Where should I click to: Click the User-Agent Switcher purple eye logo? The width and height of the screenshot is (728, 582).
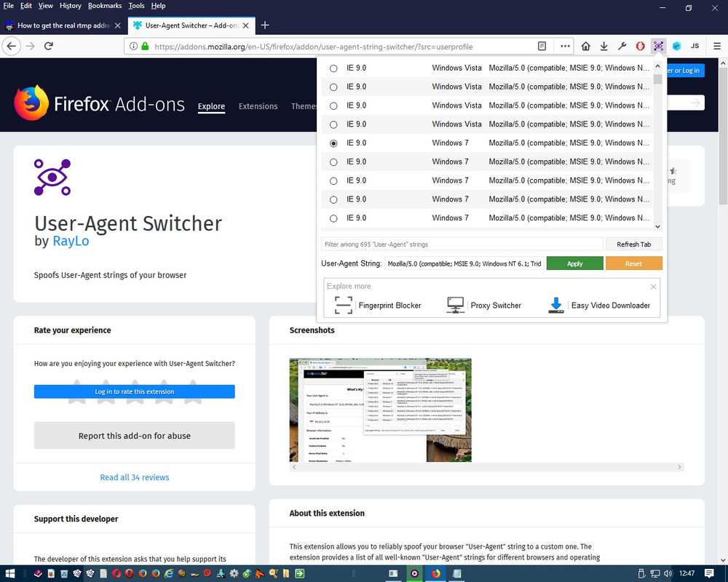(52, 177)
